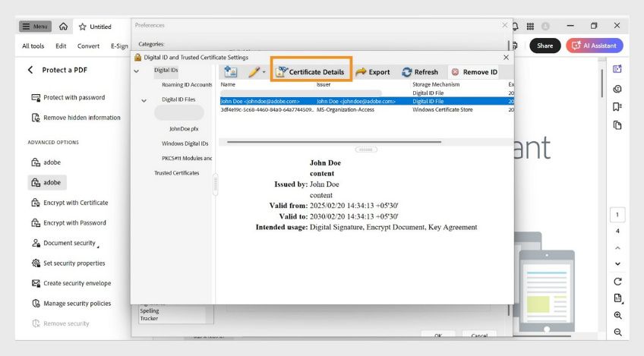Click Remove ID in the toolbar
The width and height of the screenshot is (644, 356).
(475, 72)
